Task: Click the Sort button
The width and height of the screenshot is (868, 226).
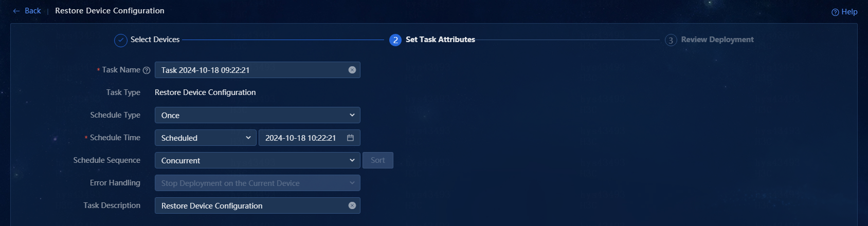Action: [x=378, y=160]
